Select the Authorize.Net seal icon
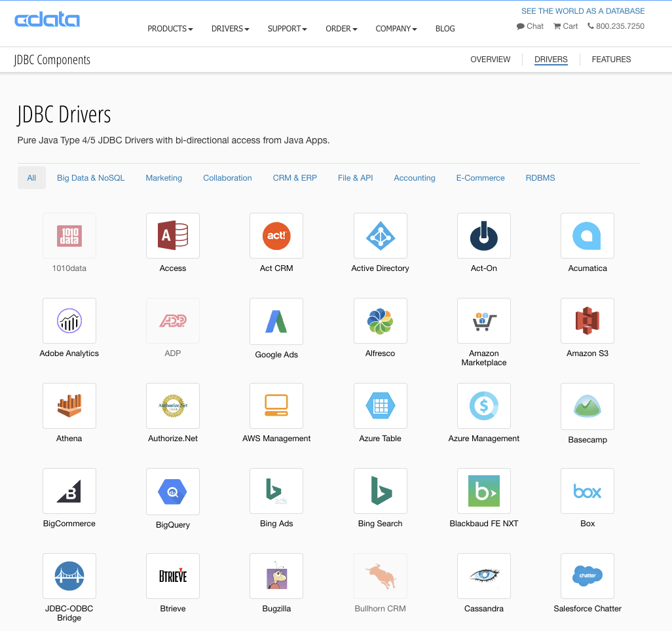The width and height of the screenshot is (672, 631). (x=173, y=406)
